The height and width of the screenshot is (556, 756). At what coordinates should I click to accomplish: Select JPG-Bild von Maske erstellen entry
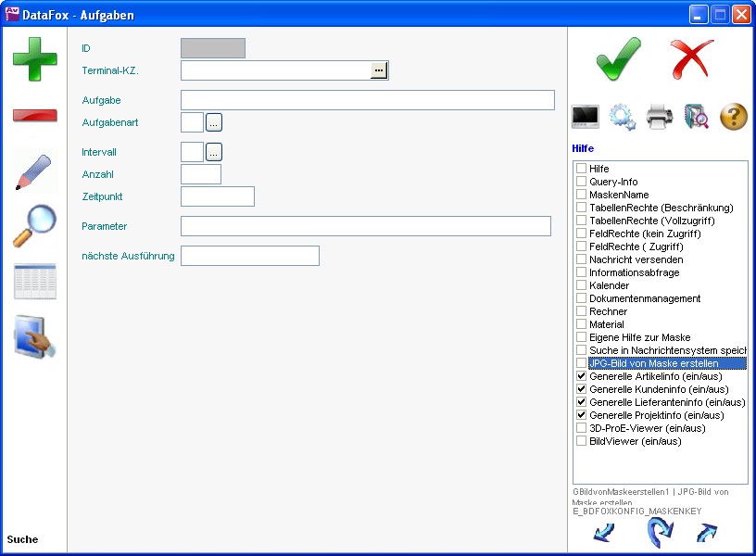click(x=653, y=363)
